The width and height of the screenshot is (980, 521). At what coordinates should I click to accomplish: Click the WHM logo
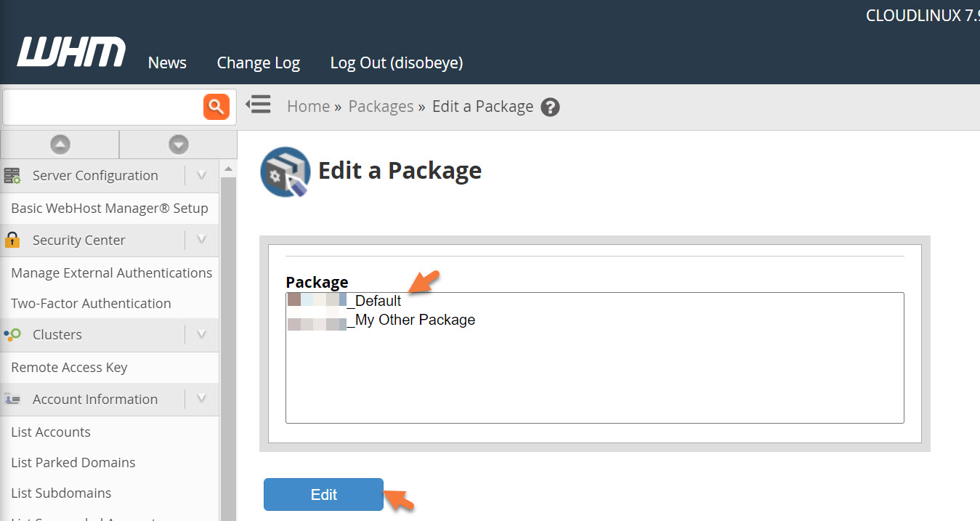tap(70, 51)
